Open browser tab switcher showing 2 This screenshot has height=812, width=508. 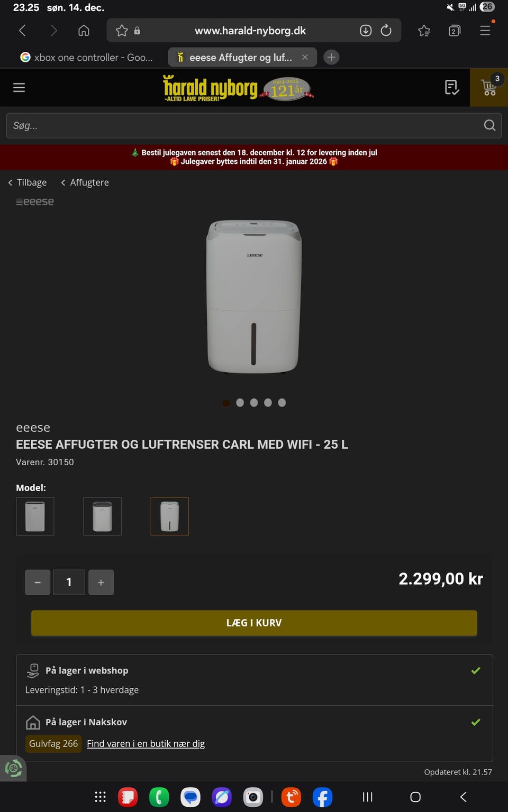click(454, 31)
